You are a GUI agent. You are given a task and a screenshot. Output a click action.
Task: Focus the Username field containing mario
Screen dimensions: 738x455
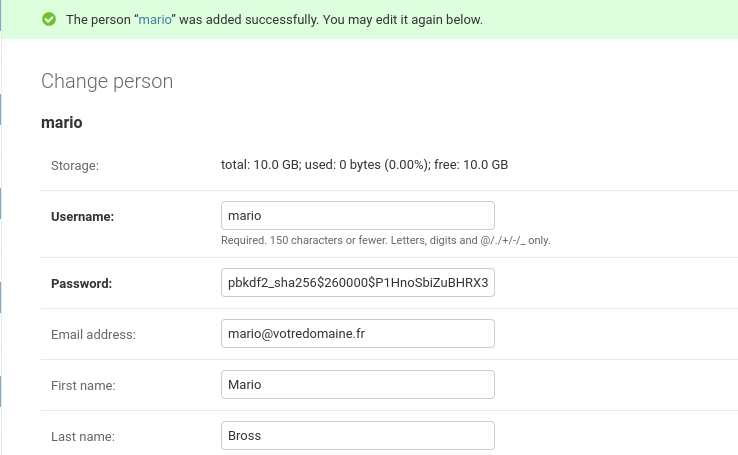(358, 216)
